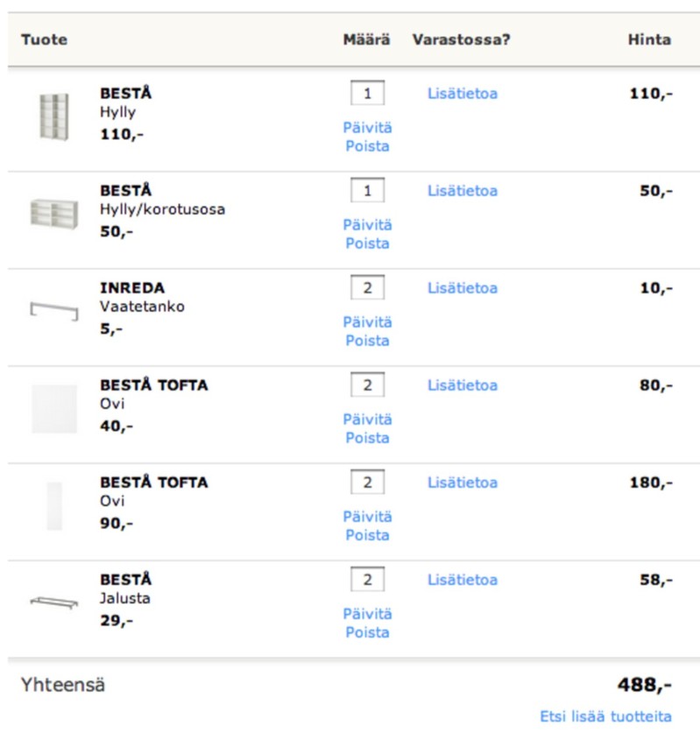Remove INREDA Vaatetanko with Poista

pos(367,341)
